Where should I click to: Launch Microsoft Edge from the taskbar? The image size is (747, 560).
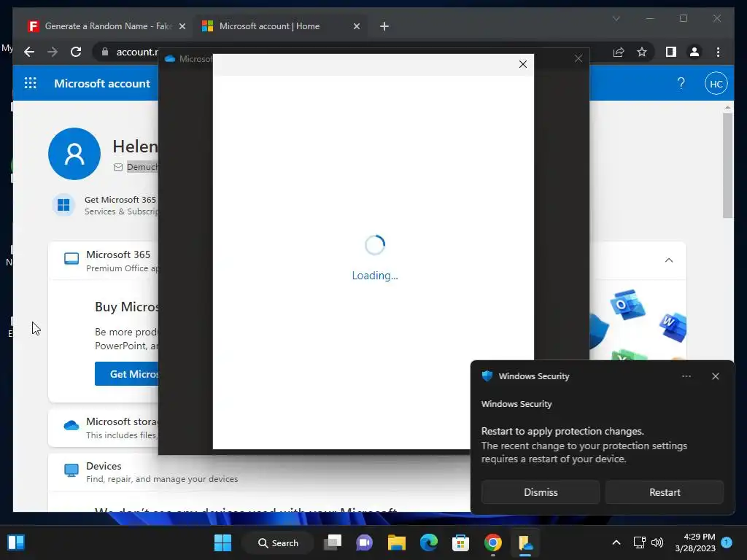pos(429,542)
